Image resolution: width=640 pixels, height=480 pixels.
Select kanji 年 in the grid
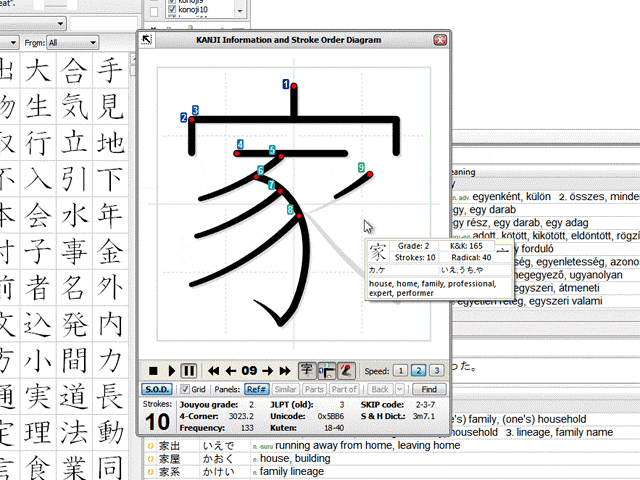point(110,215)
